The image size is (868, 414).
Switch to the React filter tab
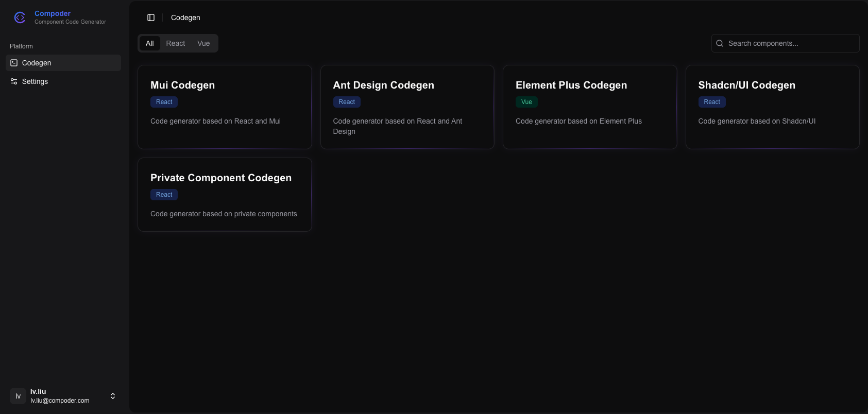coord(176,43)
